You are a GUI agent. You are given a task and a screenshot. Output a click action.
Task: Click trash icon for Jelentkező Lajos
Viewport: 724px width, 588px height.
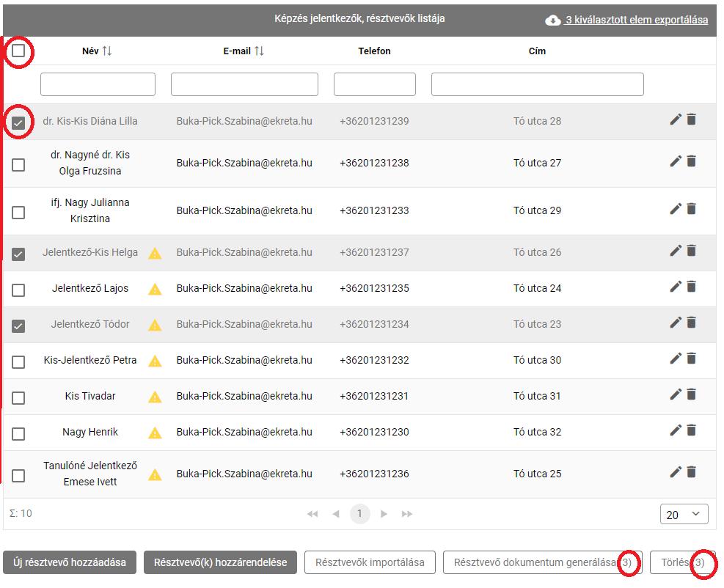coord(691,287)
